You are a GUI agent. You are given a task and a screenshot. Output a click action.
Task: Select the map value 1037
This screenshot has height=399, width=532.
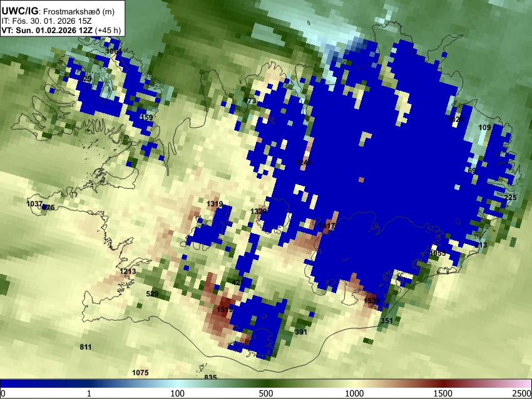point(34,204)
